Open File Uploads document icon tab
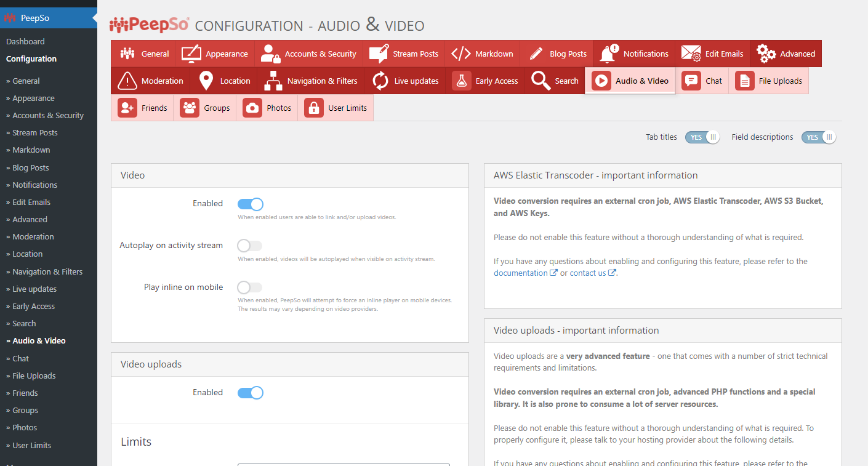Image resolution: width=868 pixels, height=466 pixels. point(745,81)
